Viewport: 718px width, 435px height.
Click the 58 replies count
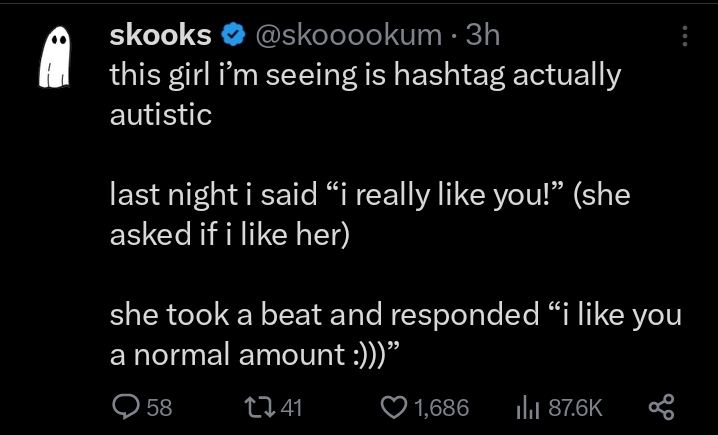(x=160, y=407)
